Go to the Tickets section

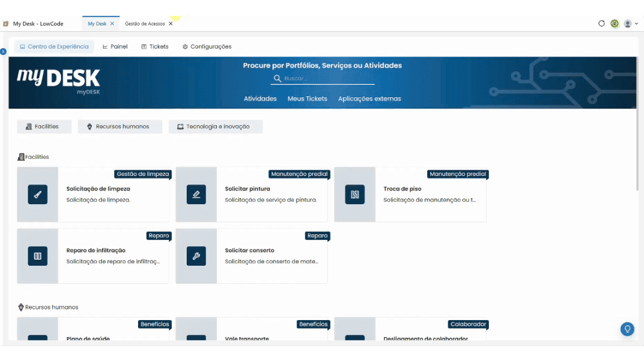coord(155,46)
